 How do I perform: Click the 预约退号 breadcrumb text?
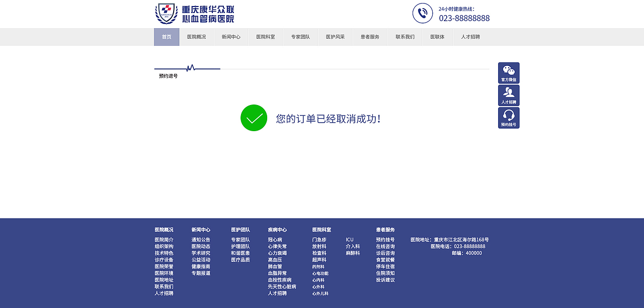pyautogui.click(x=167, y=75)
